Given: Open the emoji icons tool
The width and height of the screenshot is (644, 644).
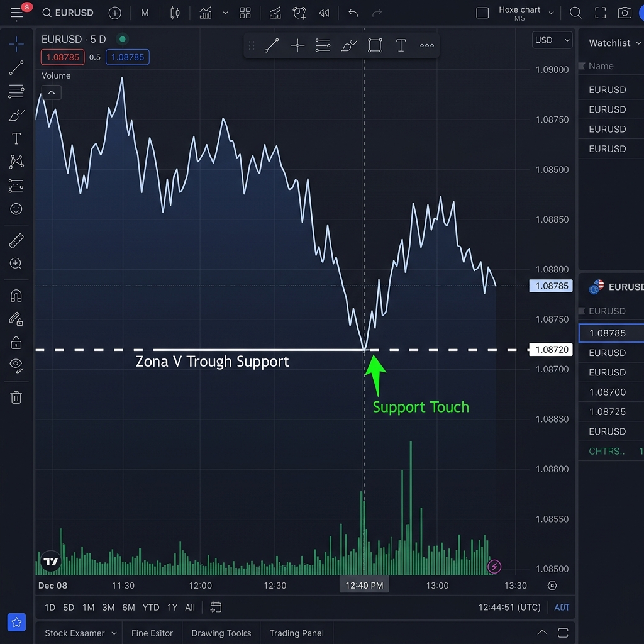Looking at the screenshot, I should pyautogui.click(x=16, y=209).
